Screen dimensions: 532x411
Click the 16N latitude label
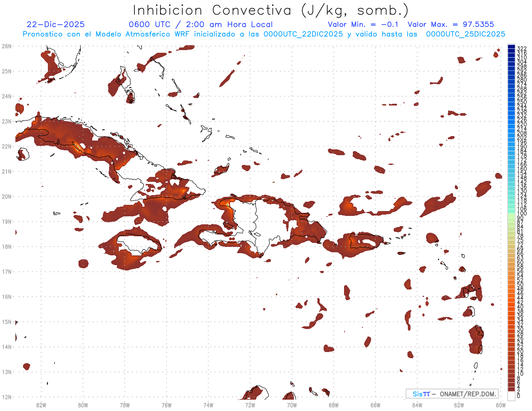click(6, 296)
